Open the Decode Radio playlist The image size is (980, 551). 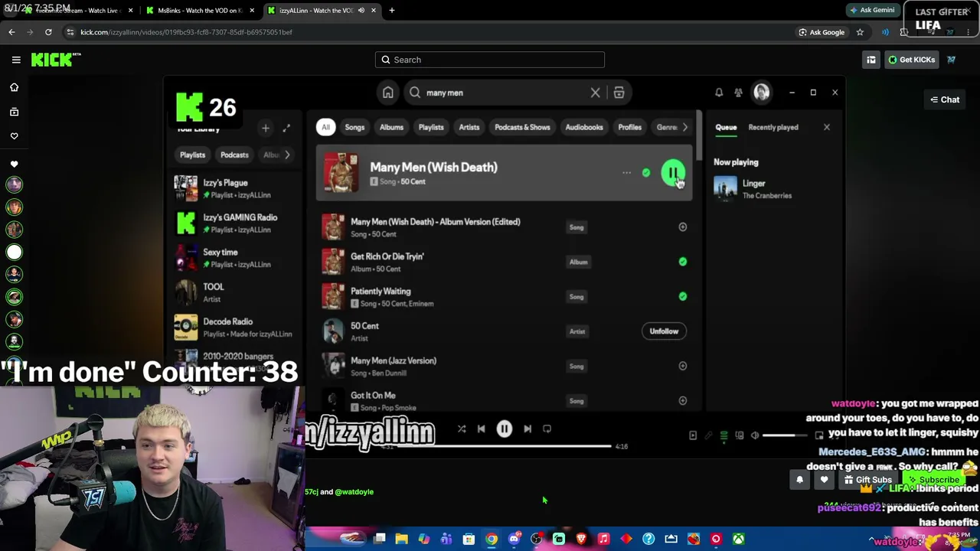(x=237, y=328)
